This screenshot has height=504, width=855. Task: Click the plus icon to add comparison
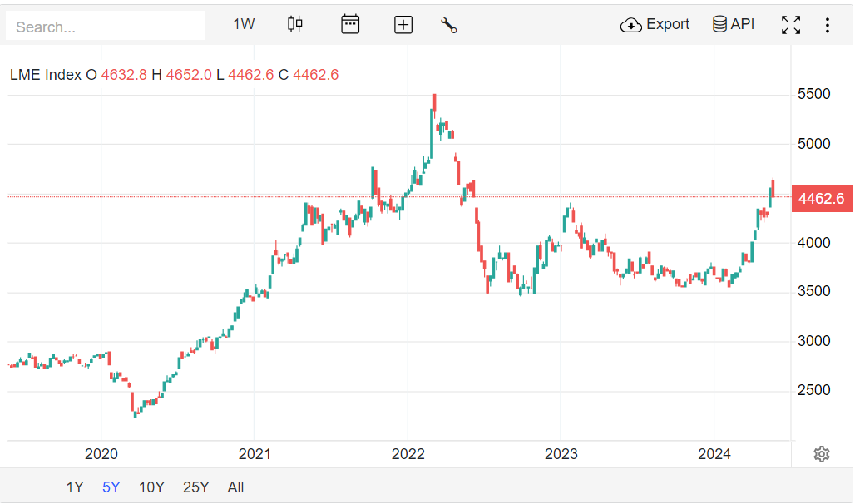click(x=403, y=25)
